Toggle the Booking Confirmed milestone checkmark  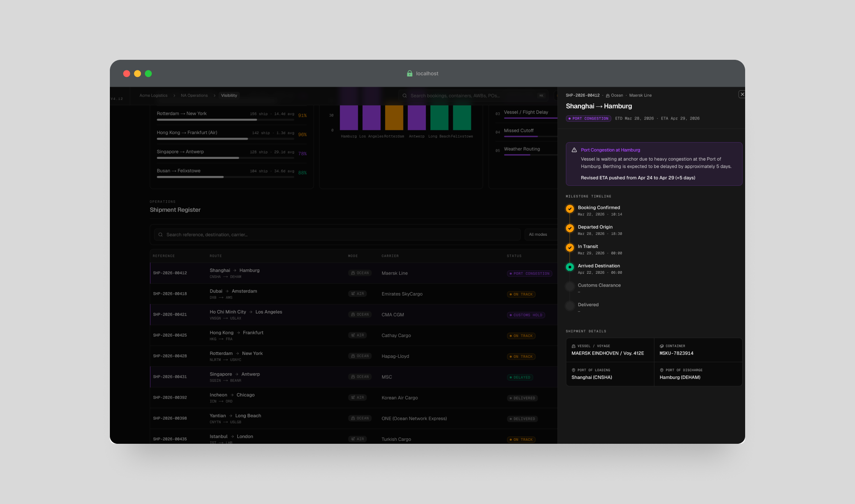[x=569, y=209]
